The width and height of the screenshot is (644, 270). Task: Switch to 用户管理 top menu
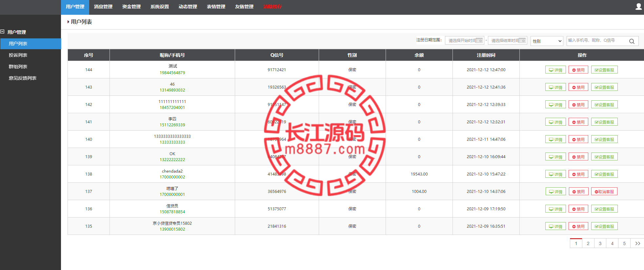pos(75,7)
